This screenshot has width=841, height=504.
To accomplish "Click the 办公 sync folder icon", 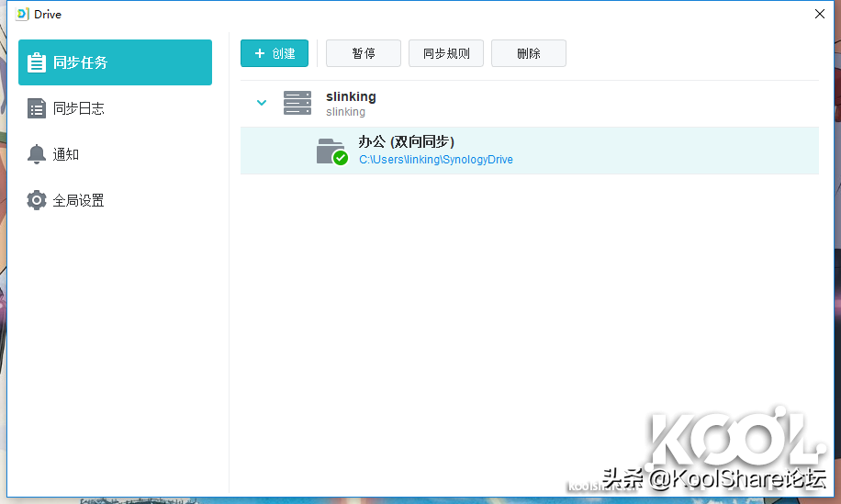I will pyautogui.click(x=329, y=151).
